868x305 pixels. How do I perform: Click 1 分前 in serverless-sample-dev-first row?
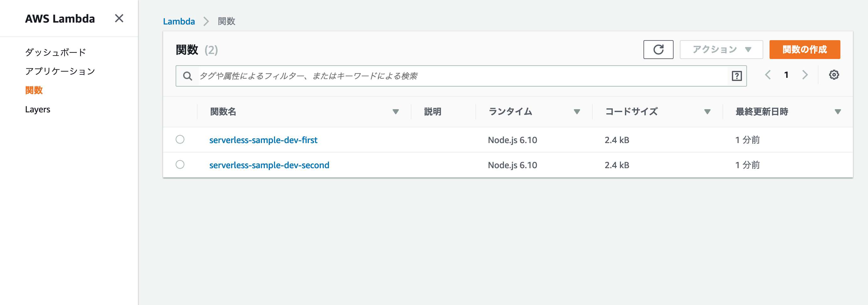click(747, 140)
